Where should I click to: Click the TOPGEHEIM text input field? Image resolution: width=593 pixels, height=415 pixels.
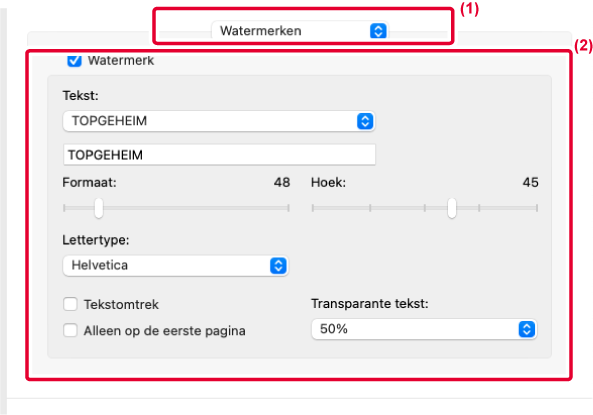pyautogui.click(x=219, y=155)
